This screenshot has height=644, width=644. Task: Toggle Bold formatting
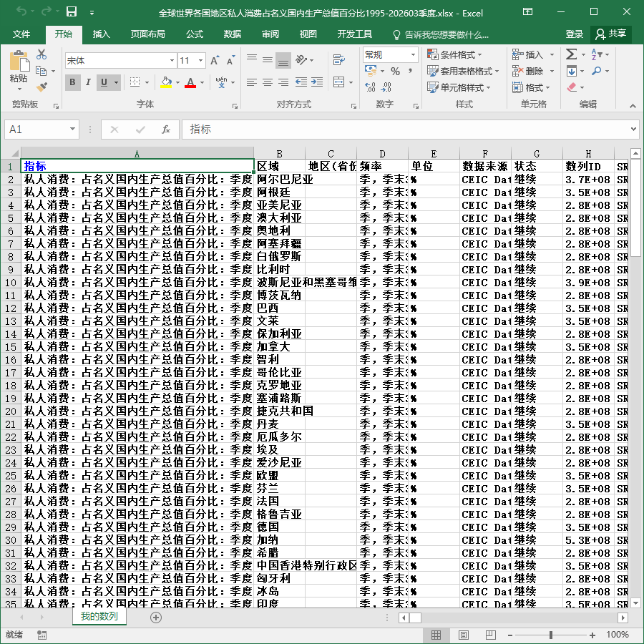point(73,82)
